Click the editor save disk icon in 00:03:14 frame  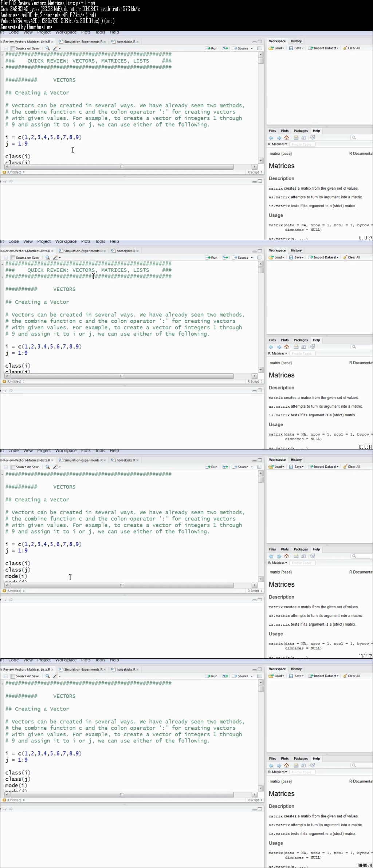[5, 258]
